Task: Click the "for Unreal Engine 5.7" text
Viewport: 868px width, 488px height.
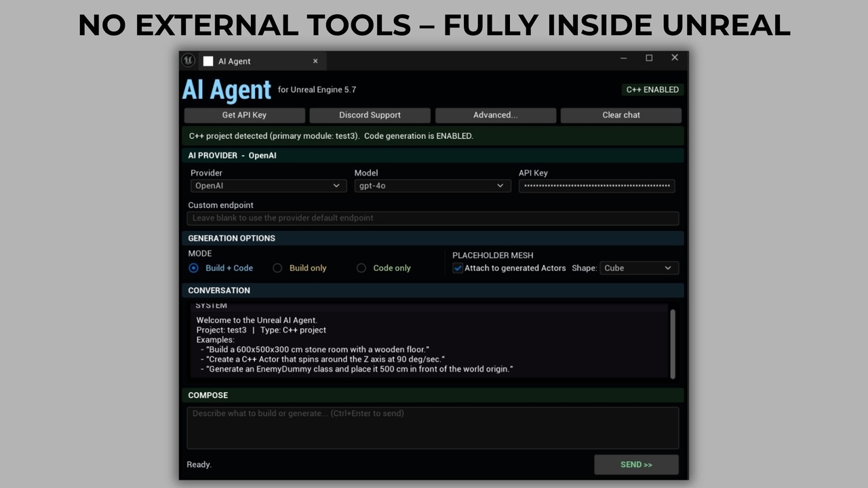Action: [317, 89]
